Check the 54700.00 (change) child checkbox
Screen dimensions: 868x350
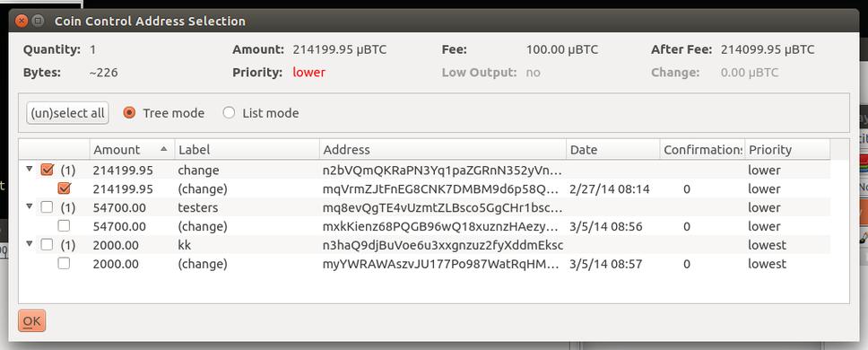tap(65, 226)
